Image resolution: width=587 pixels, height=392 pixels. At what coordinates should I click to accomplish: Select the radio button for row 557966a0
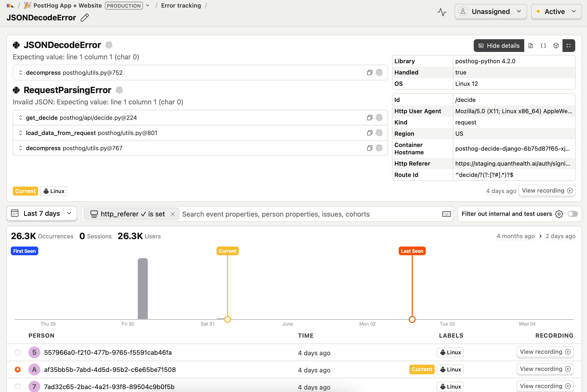click(x=17, y=353)
